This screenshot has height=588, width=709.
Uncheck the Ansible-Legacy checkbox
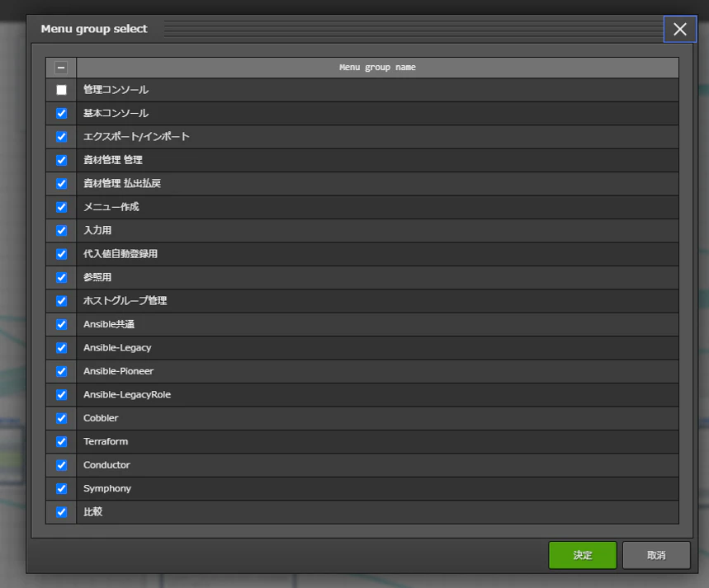point(61,348)
